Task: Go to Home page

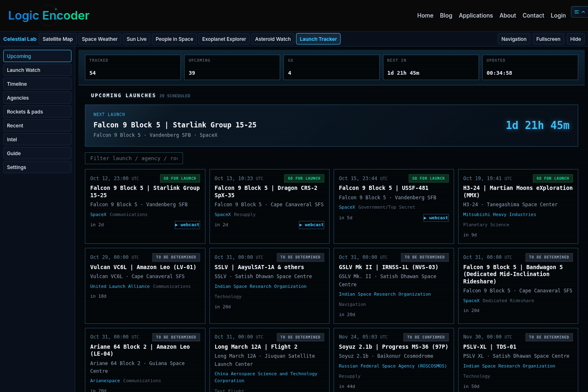Action: tap(425, 16)
